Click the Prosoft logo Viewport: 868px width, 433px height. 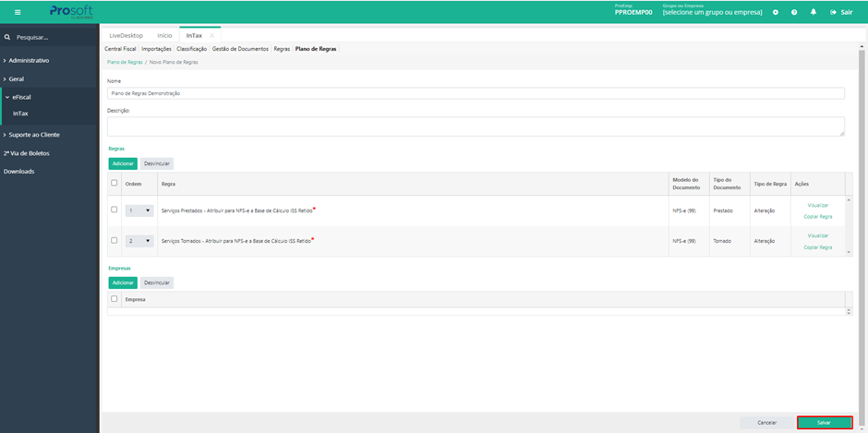coord(71,12)
